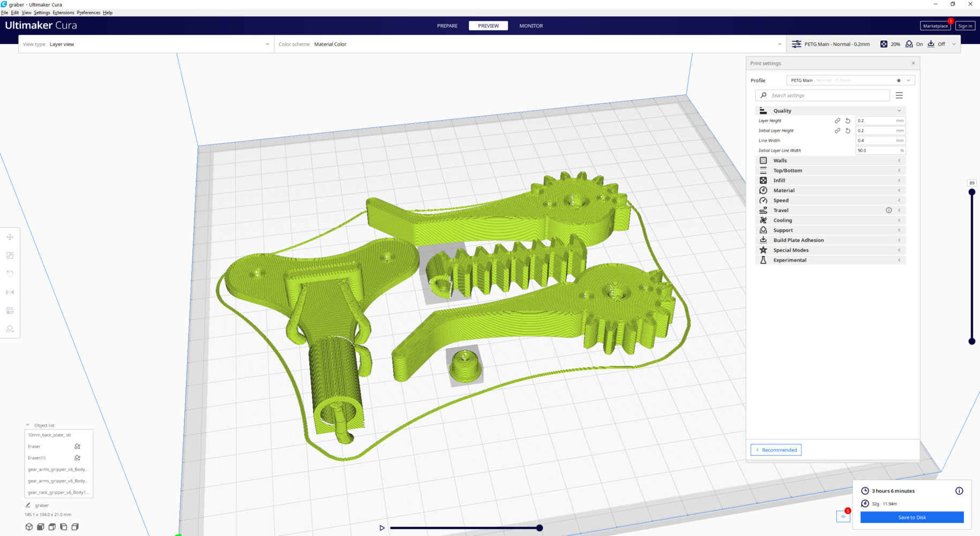The image size is (980, 536).
Task: Click the Save to Disk button
Action: 911,517
